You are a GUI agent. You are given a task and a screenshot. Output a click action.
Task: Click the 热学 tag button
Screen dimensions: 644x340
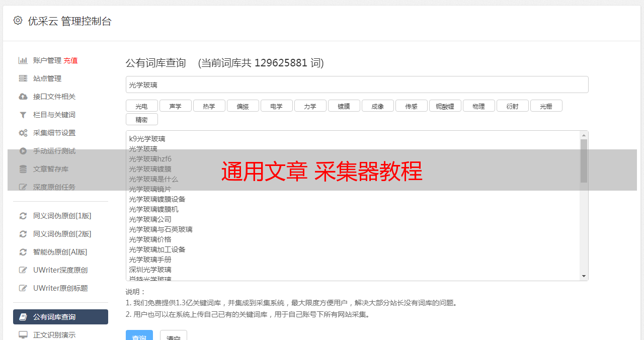(209, 106)
